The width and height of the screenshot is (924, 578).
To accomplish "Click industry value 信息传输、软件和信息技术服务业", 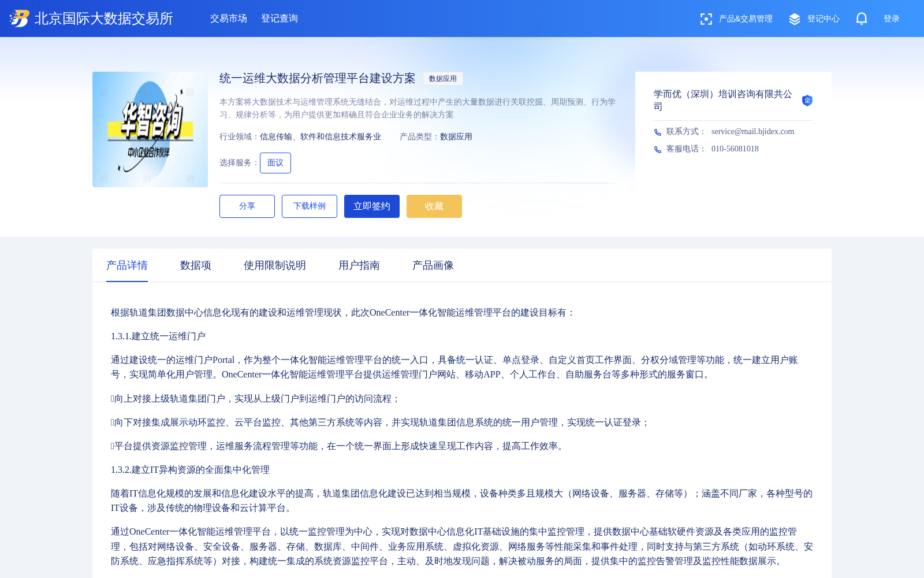I will coord(321,137).
